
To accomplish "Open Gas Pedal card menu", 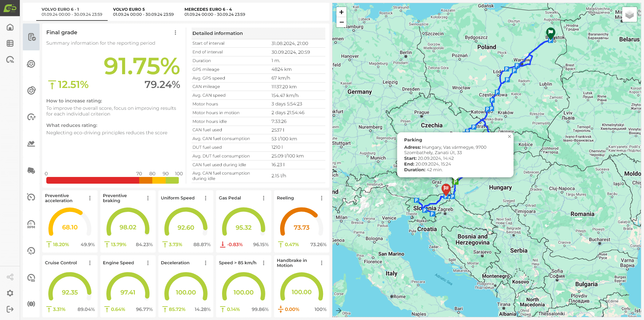I will pos(264,198).
